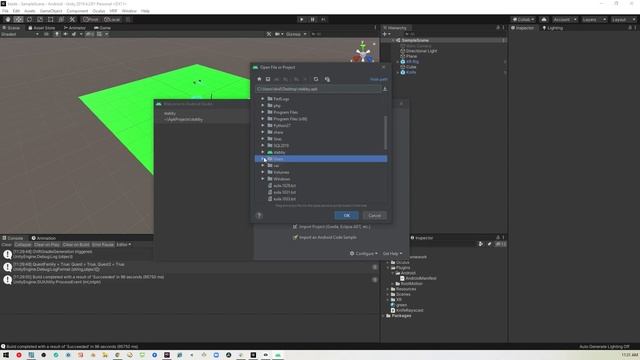Image resolution: width=640 pixels, height=360 pixels.
Task: Open the Configure dropdown in Android Studio
Action: 364,253
